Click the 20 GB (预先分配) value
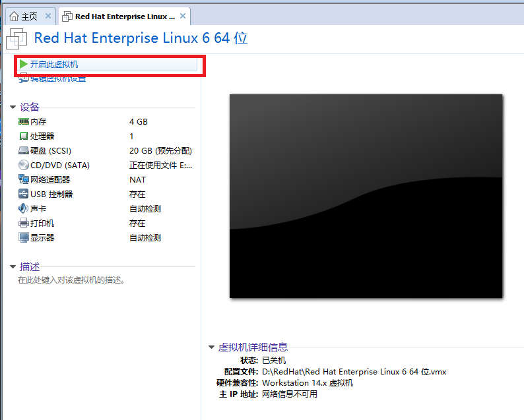Screen dimensions: 524x420 (160, 151)
